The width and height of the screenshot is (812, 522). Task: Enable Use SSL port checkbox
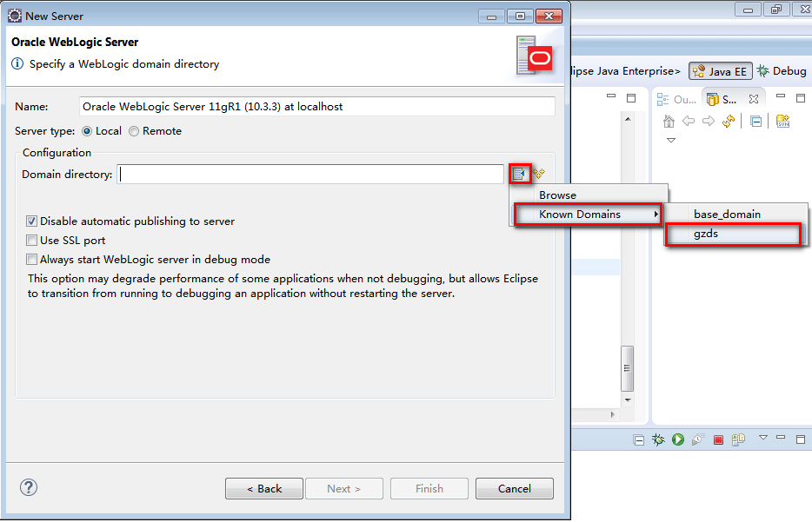click(31, 241)
